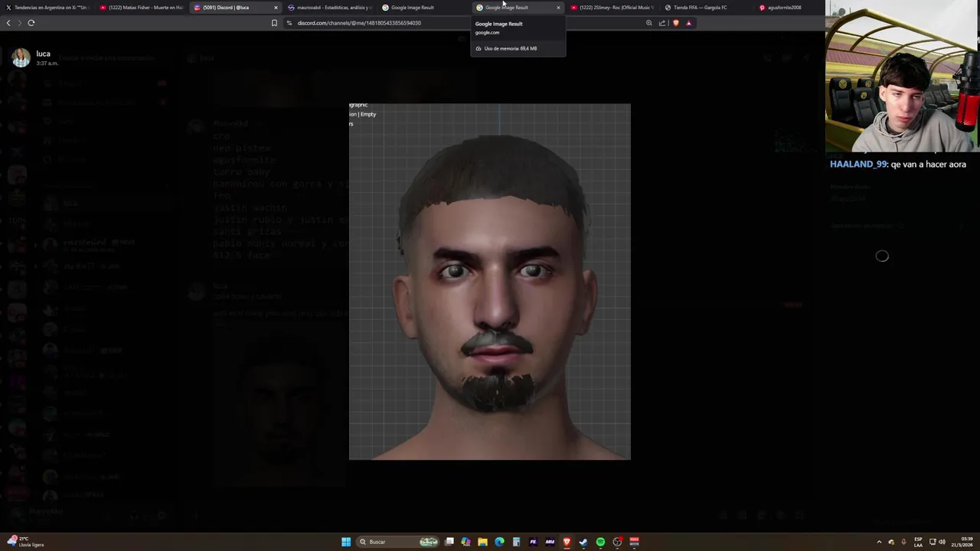This screenshot has width=980, height=551.
Task: Click the microphone tray icon
Action: pyautogui.click(x=903, y=542)
